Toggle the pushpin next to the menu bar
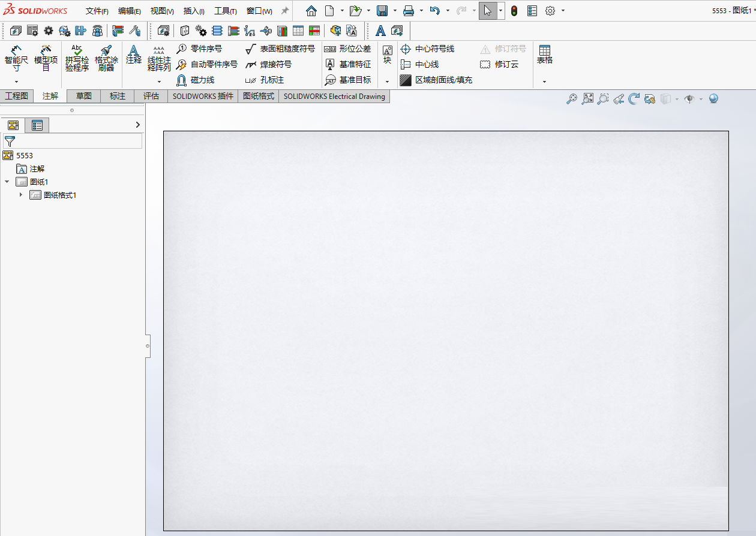 coord(285,11)
